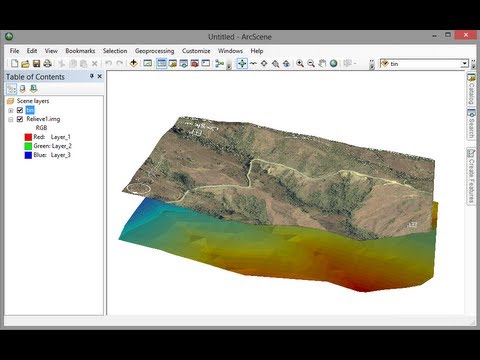
Task: Open the Catalog side tab
Action: pyautogui.click(x=471, y=89)
